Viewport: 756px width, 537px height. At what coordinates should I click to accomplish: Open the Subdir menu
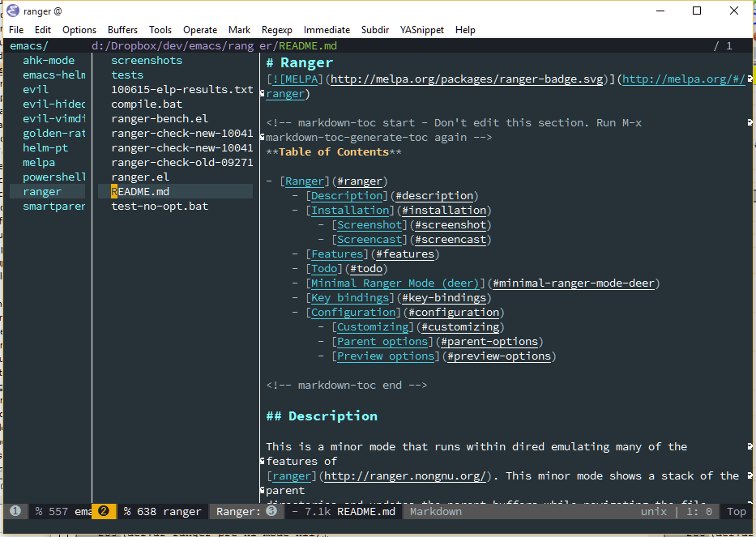[374, 30]
